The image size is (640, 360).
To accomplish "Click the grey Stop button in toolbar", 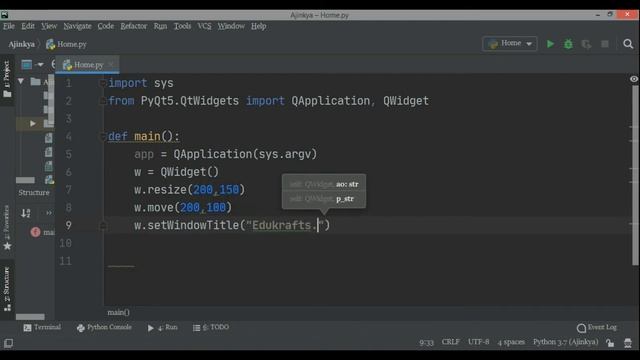I will [605, 44].
